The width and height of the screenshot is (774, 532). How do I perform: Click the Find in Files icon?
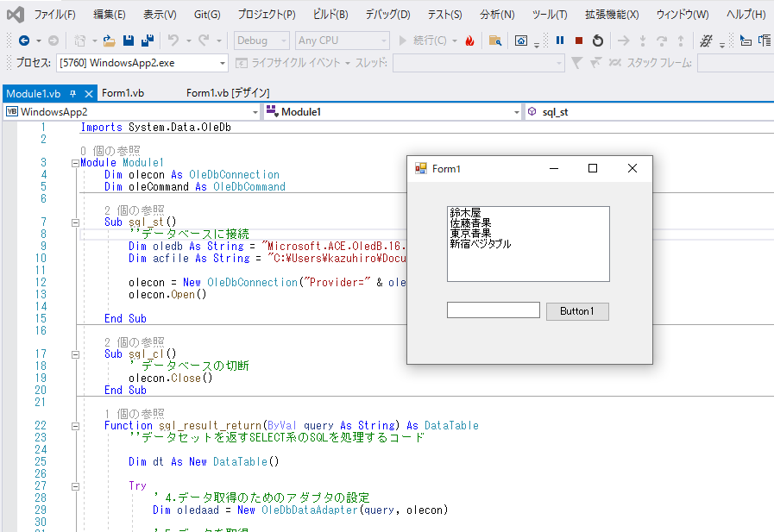(x=495, y=41)
